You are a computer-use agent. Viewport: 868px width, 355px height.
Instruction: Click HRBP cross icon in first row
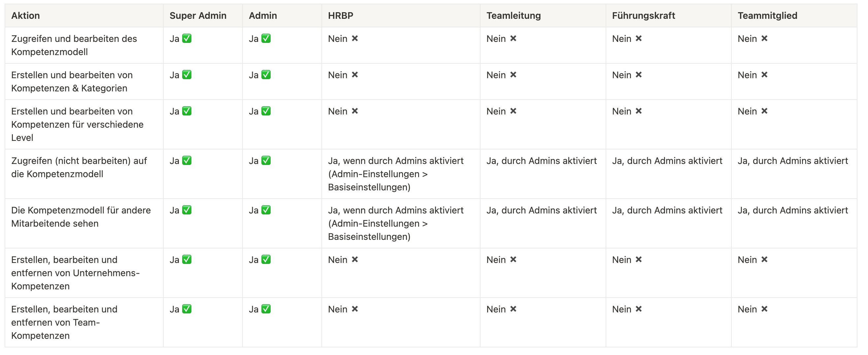355,39
